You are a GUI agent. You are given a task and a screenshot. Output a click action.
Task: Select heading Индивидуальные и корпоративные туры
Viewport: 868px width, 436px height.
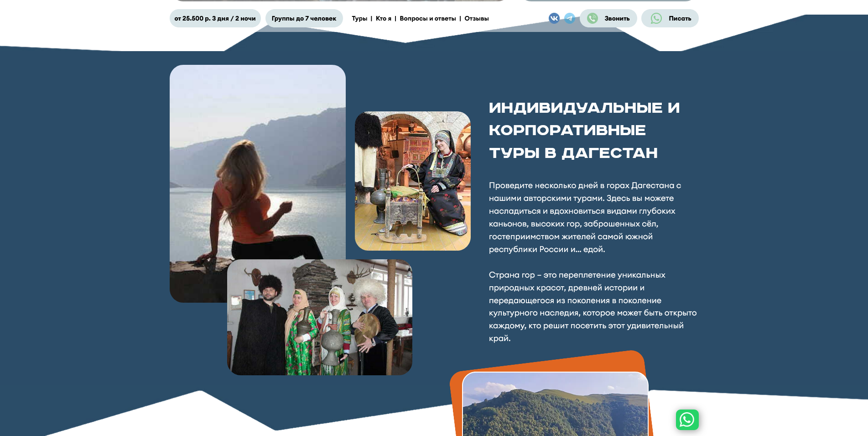[584, 130]
